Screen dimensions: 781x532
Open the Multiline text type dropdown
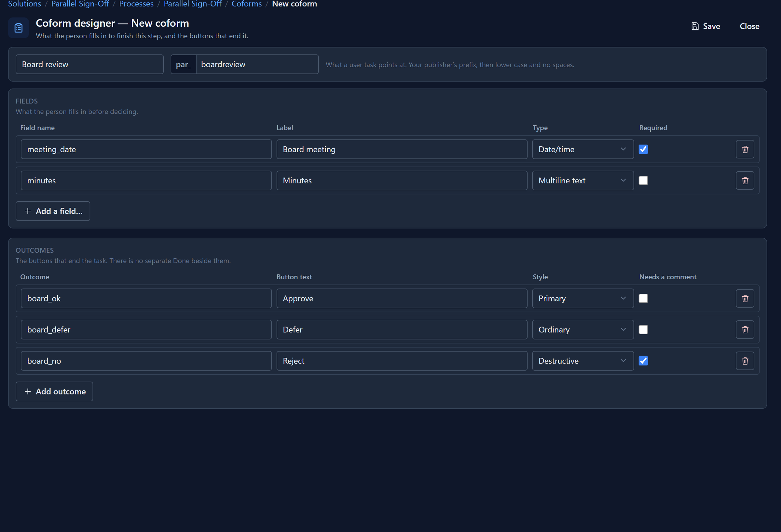pos(583,180)
